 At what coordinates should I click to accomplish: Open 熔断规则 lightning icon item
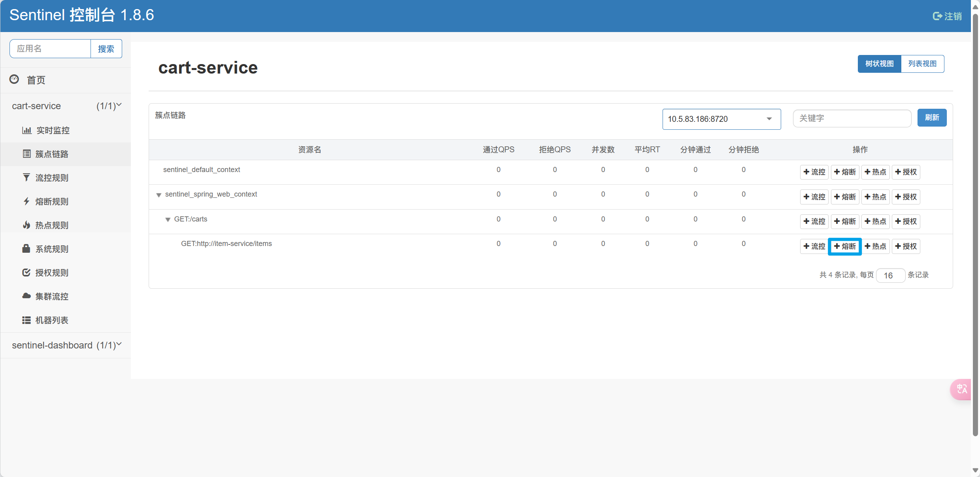pos(26,201)
